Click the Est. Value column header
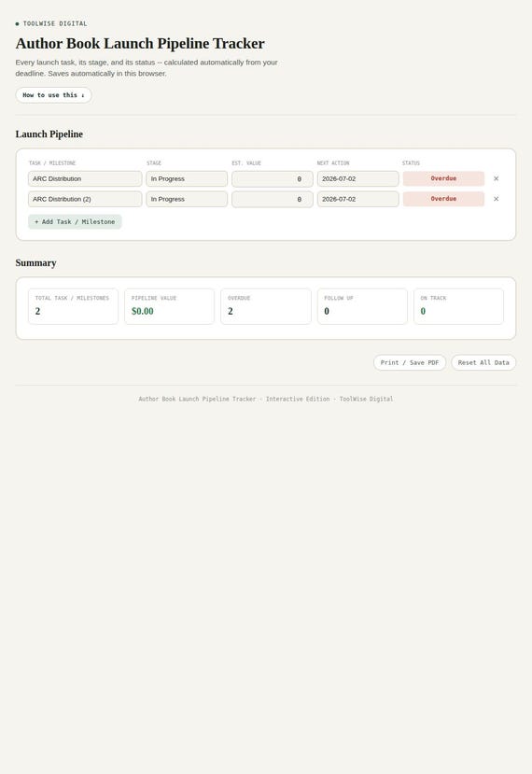This screenshot has height=774, width=532. point(246,162)
